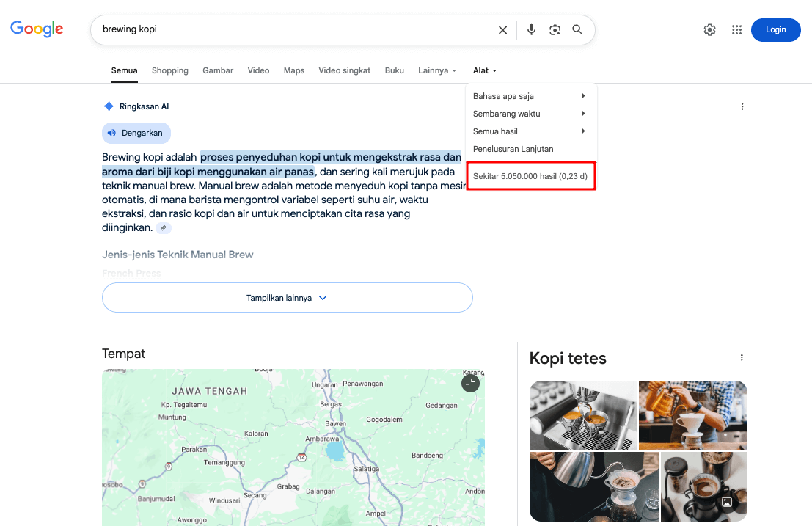Zoom into the map with the plus button
812x526 pixels.
point(470,383)
